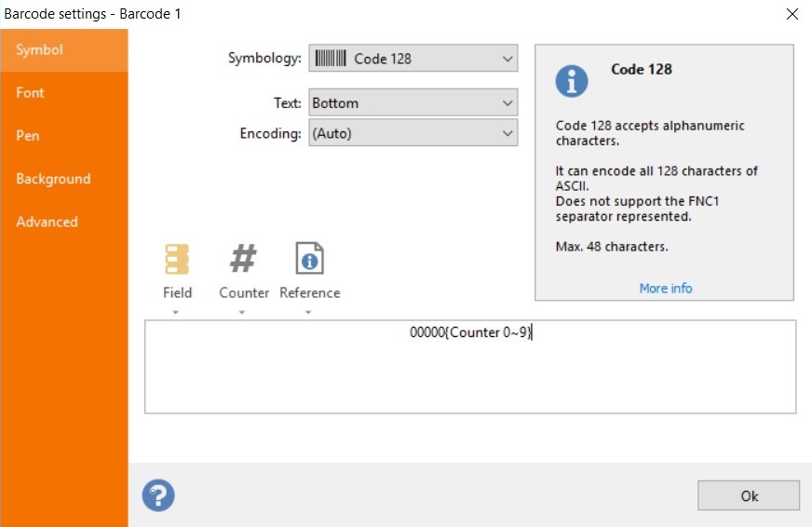This screenshot has width=812, height=527.
Task: Click the 'Code 128' info panel heading
Action: tap(641, 69)
